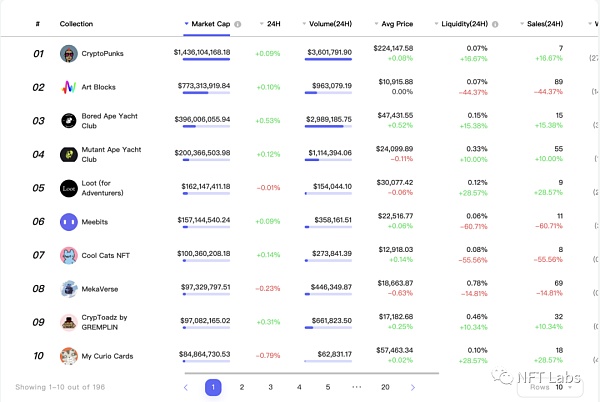Go to page 2 of results
The height and width of the screenshot is (402, 600).
[x=242, y=387]
